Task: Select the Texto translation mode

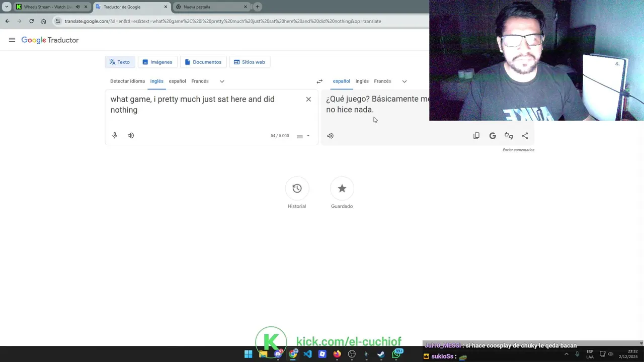Action: pos(120,62)
